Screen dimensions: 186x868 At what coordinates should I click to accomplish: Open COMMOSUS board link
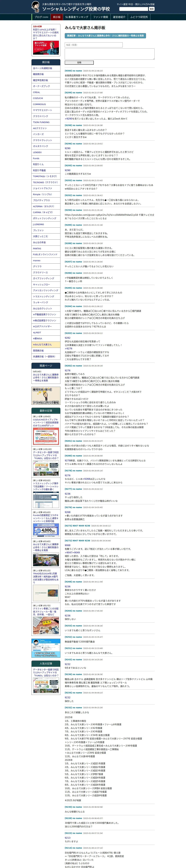tap(46, 104)
